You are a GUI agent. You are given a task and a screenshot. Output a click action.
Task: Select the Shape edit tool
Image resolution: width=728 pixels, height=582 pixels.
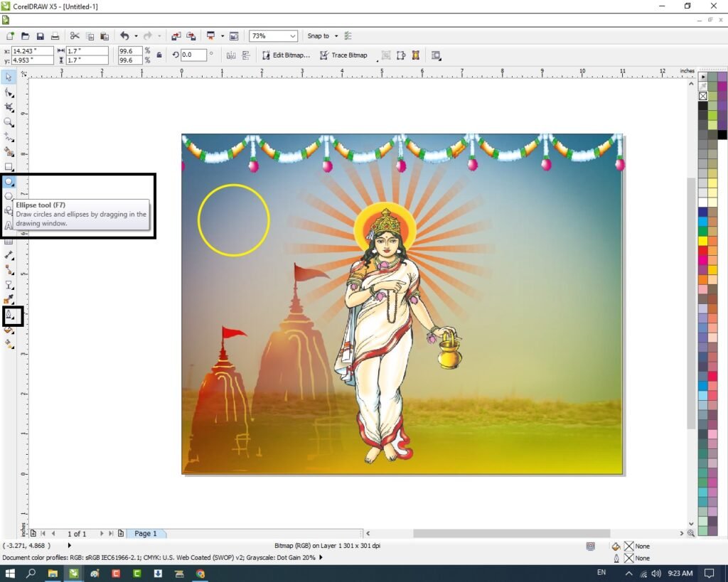coord(9,92)
